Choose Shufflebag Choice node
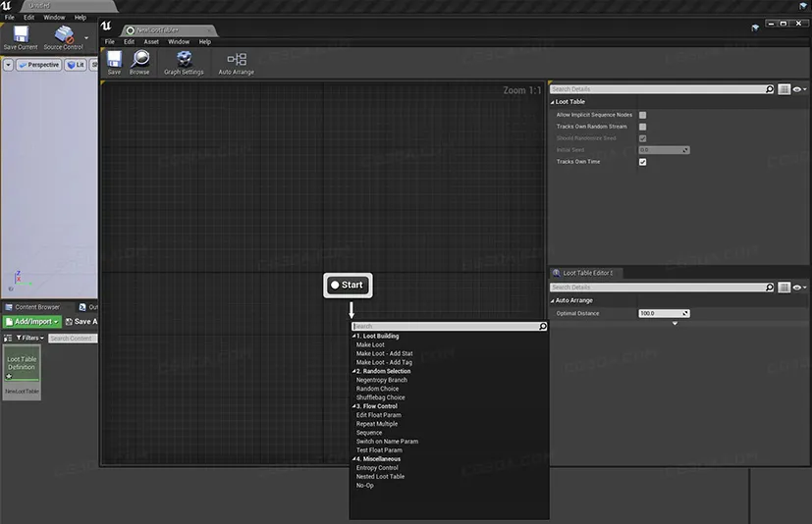812x524 pixels. point(381,397)
